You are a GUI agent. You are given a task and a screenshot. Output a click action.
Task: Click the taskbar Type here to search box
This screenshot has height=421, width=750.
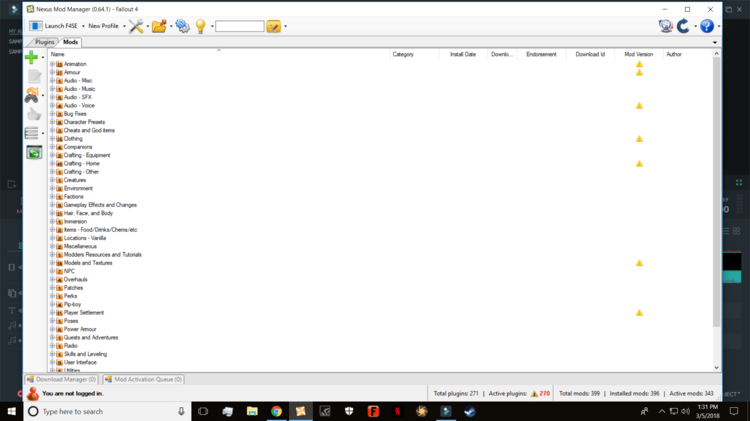click(107, 411)
